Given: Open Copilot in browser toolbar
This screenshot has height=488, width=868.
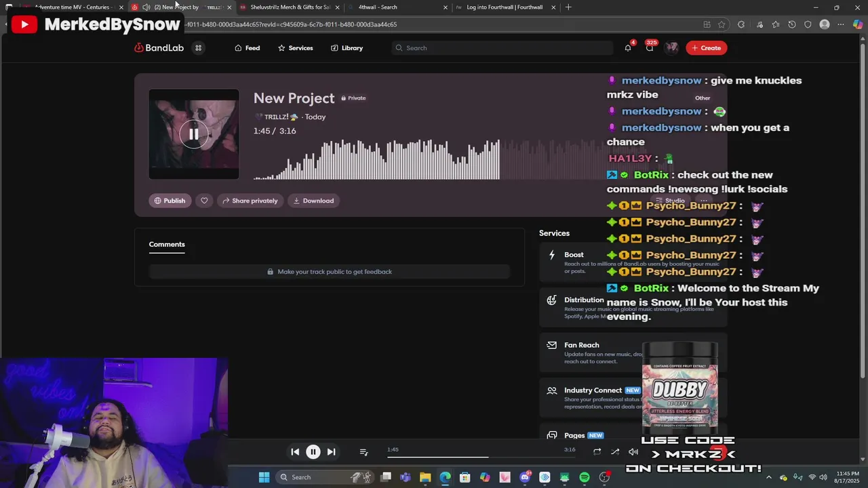Looking at the screenshot, I should point(858,24).
